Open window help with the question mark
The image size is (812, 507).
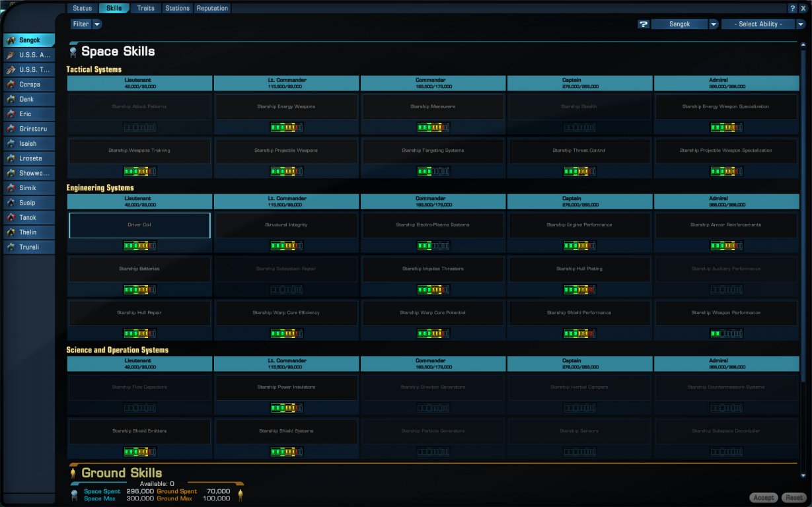click(793, 9)
